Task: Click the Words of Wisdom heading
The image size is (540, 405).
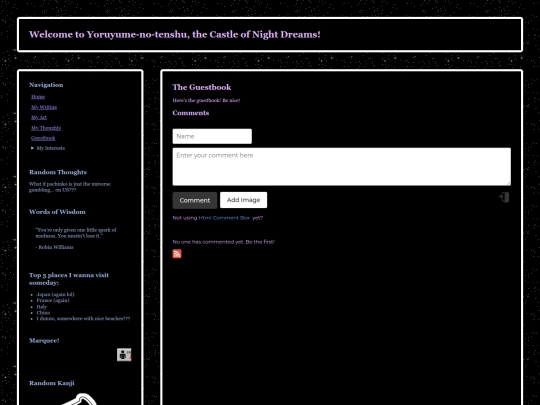Action: click(57, 212)
